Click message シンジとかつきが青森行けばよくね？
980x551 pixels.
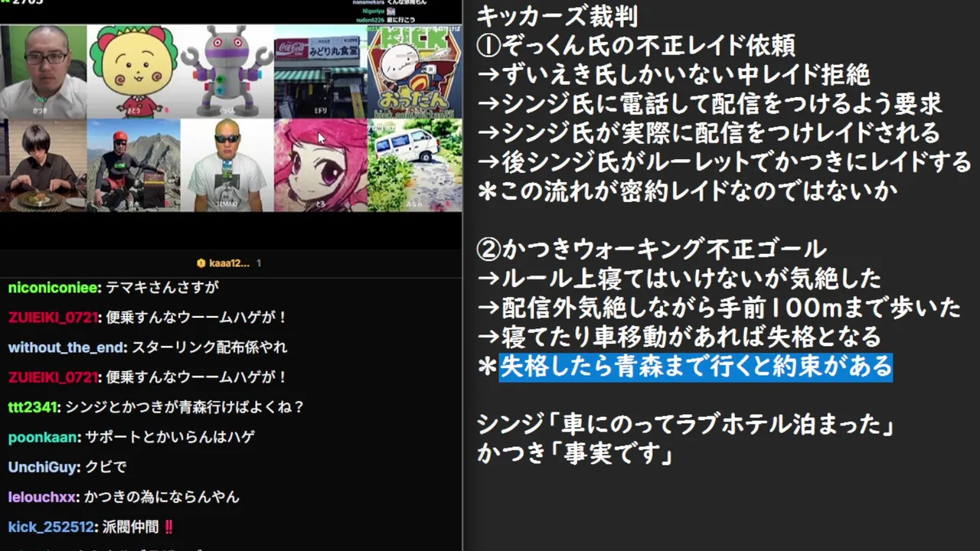tap(185, 407)
